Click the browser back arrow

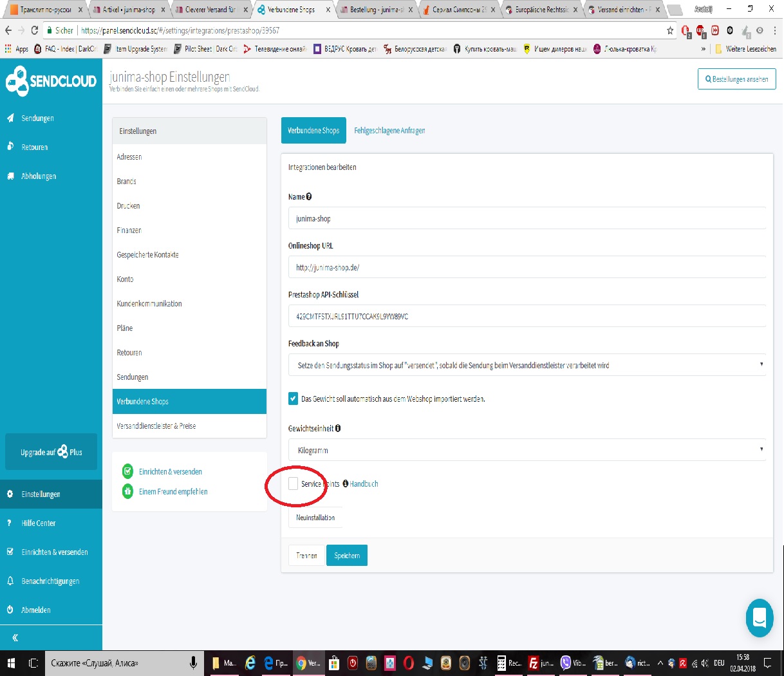click(x=8, y=30)
